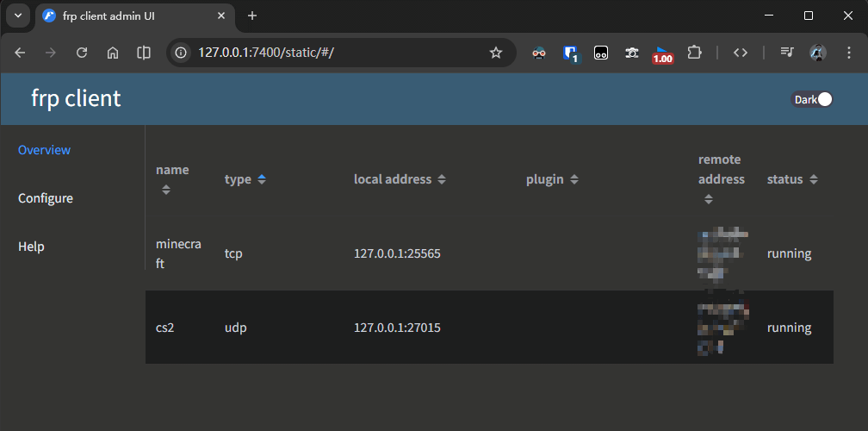Open the tab search dropdown arrow
Screen dimensions: 868x431
click(18, 16)
